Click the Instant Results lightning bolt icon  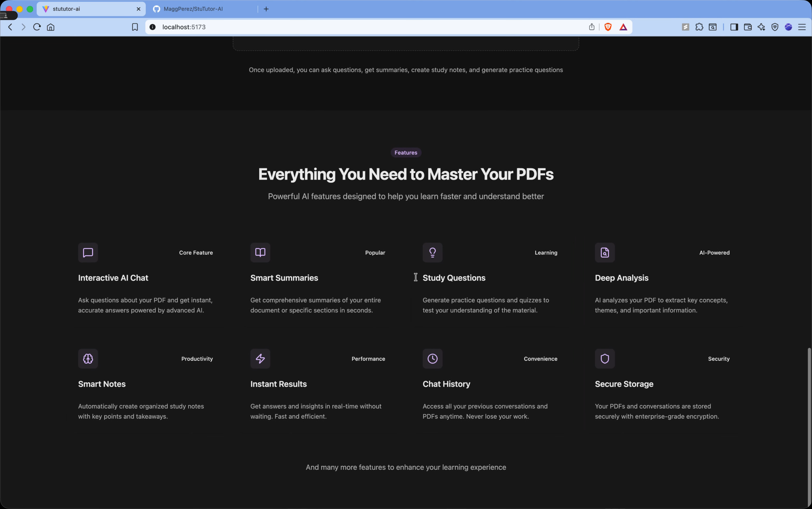[x=260, y=358]
